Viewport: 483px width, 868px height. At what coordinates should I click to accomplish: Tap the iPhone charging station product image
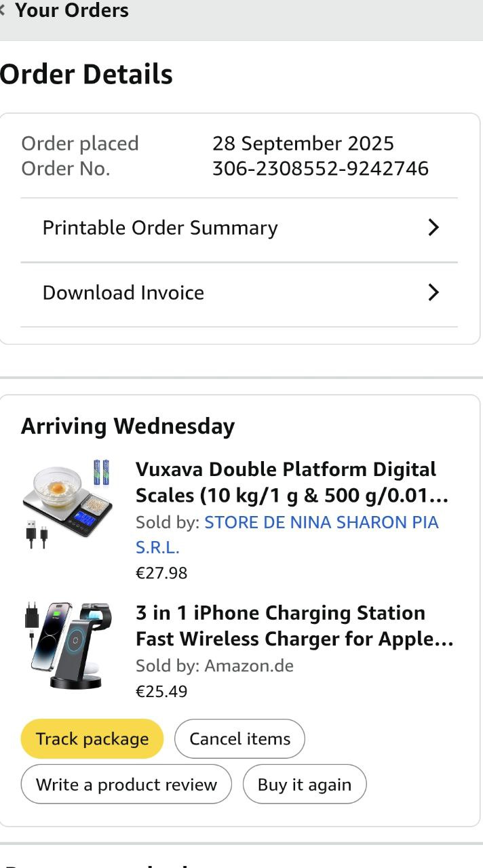click(67, 644)
